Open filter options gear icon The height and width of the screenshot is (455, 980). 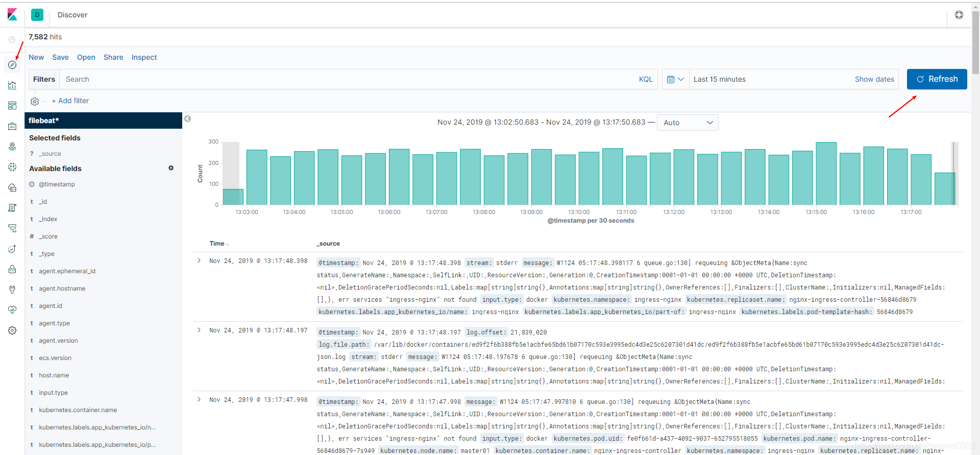35,101
